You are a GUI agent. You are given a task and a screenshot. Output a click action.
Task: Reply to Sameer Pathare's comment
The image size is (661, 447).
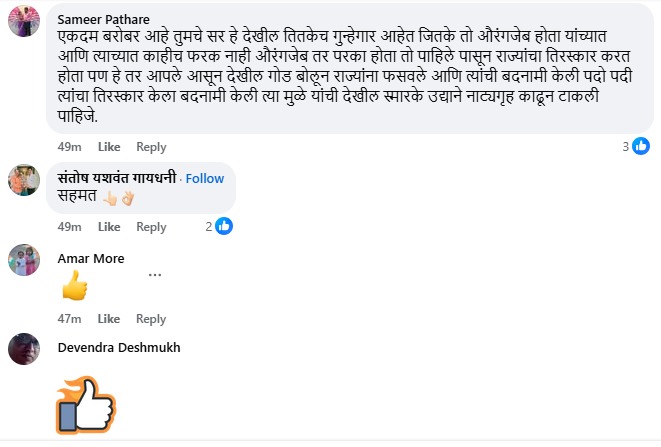[x=151, y=147]
